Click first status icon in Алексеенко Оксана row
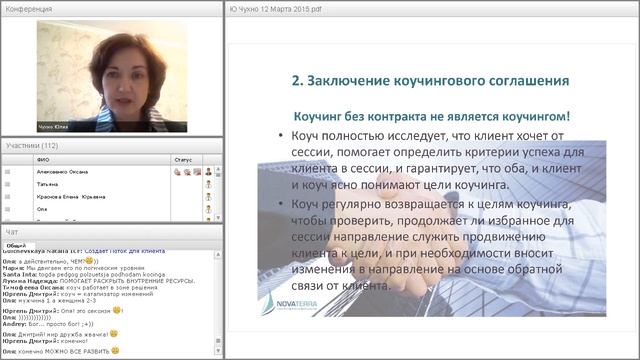The width and height of the screenshot is (640, 360). coord(177,172)
